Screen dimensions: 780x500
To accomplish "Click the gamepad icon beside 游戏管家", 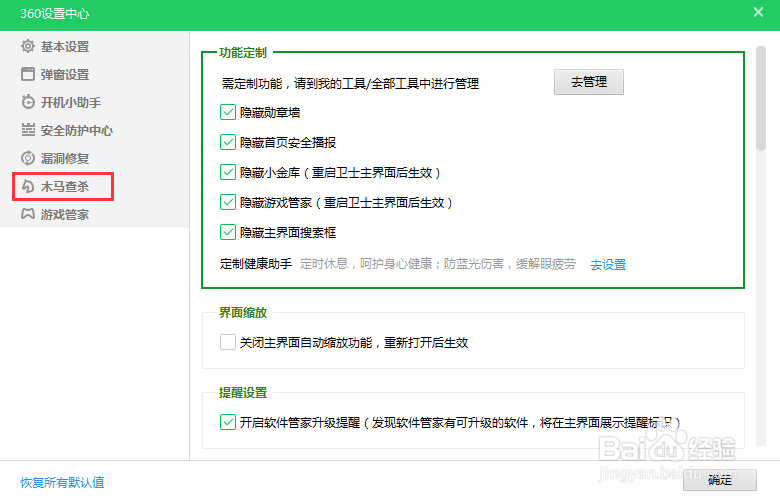I will 28,214.
